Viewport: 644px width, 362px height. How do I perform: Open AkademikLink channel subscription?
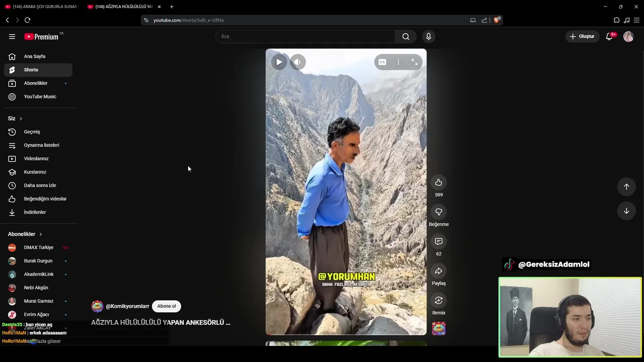tap(38, 274)
